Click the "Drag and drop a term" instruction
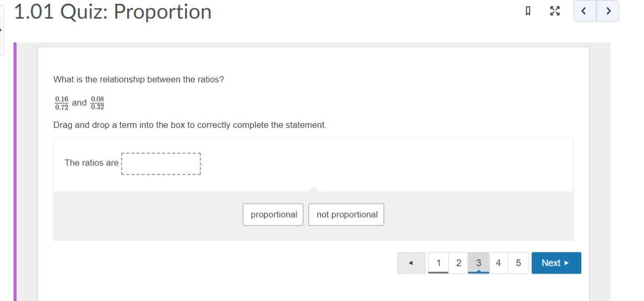 point(189,125)
